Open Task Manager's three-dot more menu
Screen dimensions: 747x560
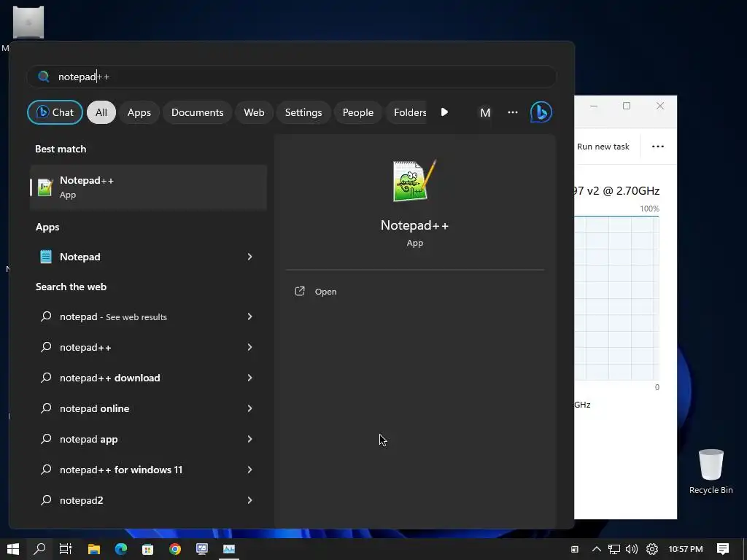(x=658, y=147)
